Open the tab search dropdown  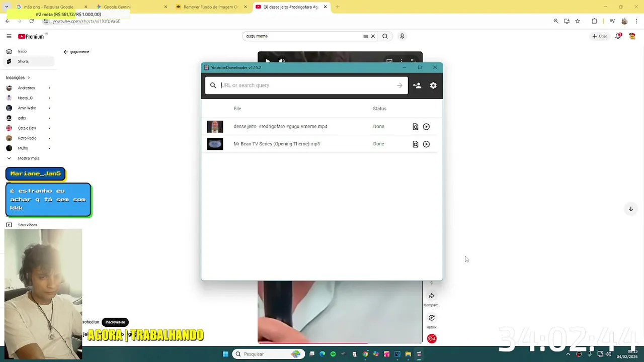(x=6, y=7)
